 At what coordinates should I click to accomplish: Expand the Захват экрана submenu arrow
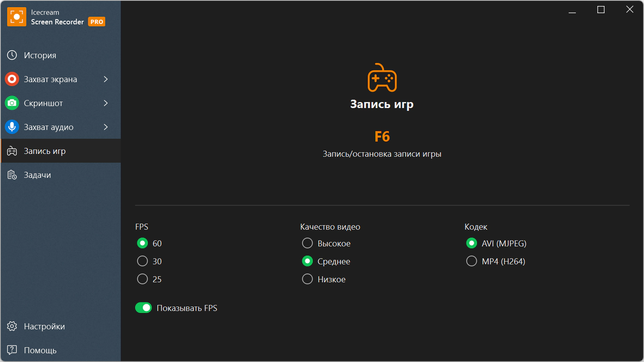106,79
